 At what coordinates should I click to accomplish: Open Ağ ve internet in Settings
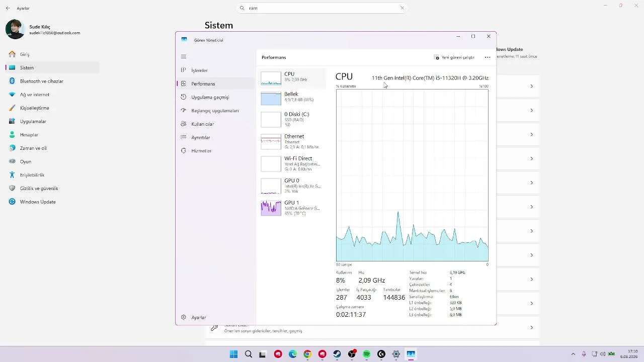tap(52, 95)
